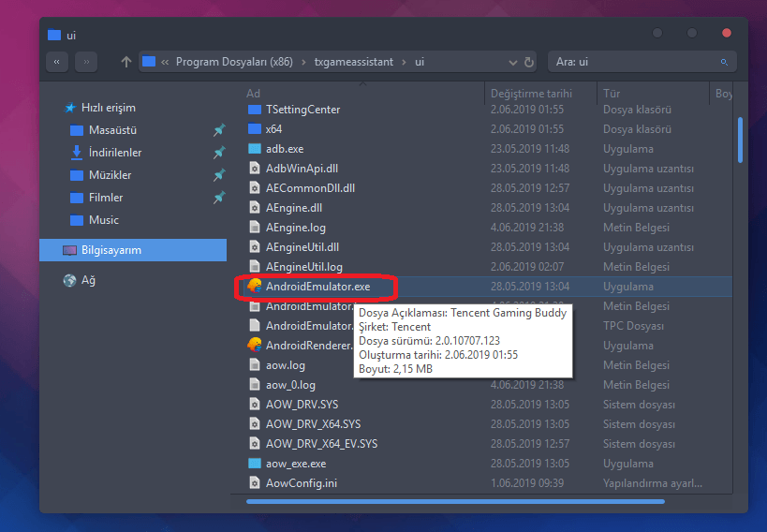Screen dimensions: 767x532
Task: Close the window with red button
Action: coord(727,33)
